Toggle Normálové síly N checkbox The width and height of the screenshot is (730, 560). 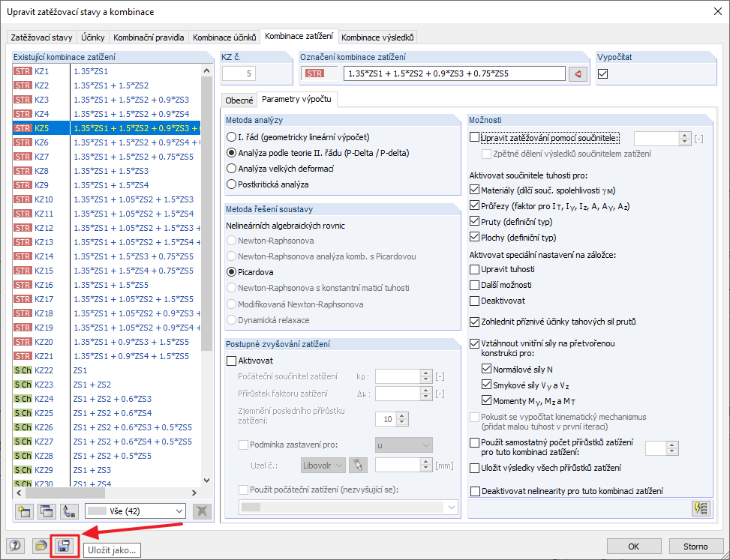point(486,370)
